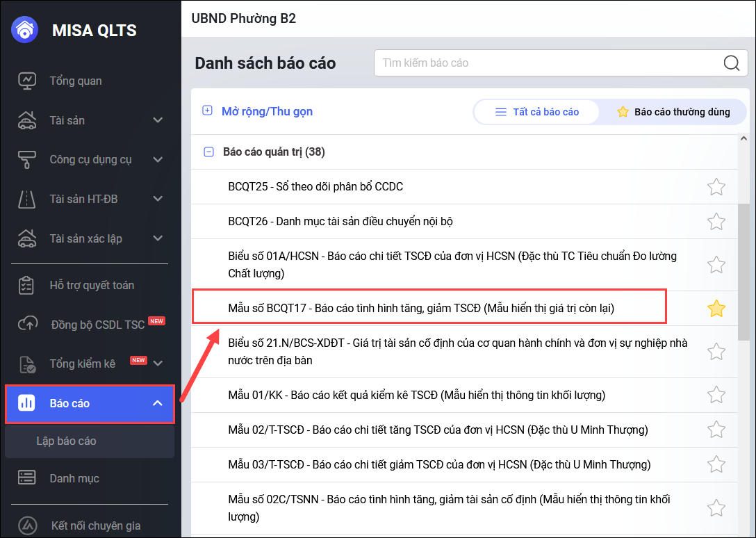Expand the Tài sản HT-ĐB chevron
756x538 pixels.
pyautogui.click(x=158, y=199)
